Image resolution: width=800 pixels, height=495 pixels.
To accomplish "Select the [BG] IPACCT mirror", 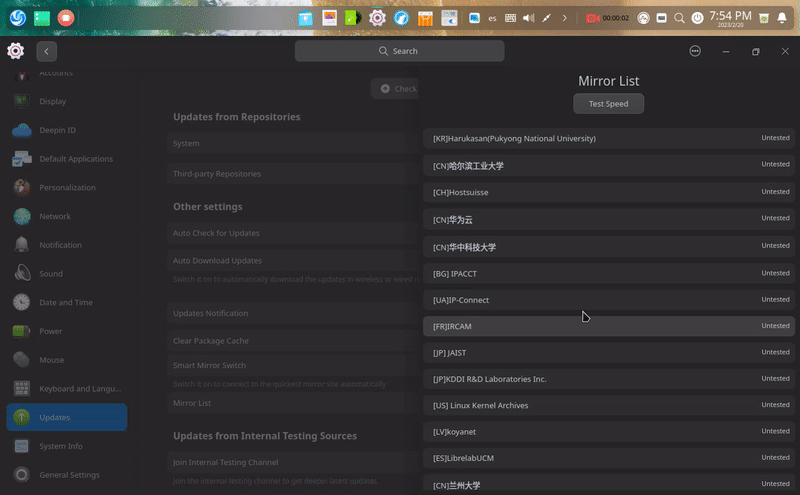I will click(x=609, y=274).
